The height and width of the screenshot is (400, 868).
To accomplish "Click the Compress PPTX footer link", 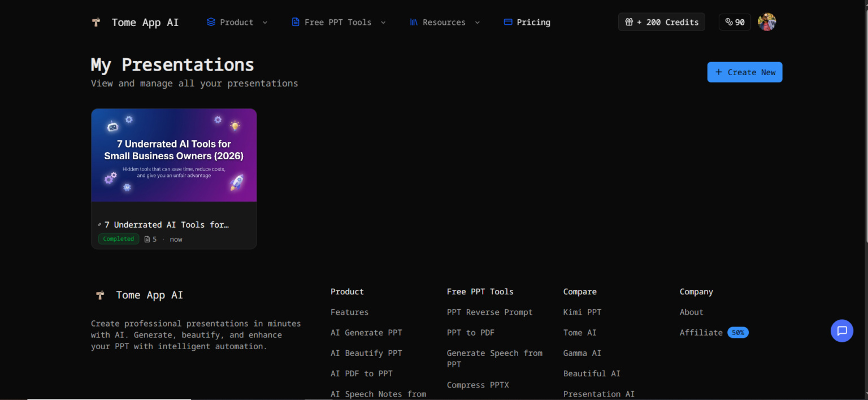I will (478, 385).
